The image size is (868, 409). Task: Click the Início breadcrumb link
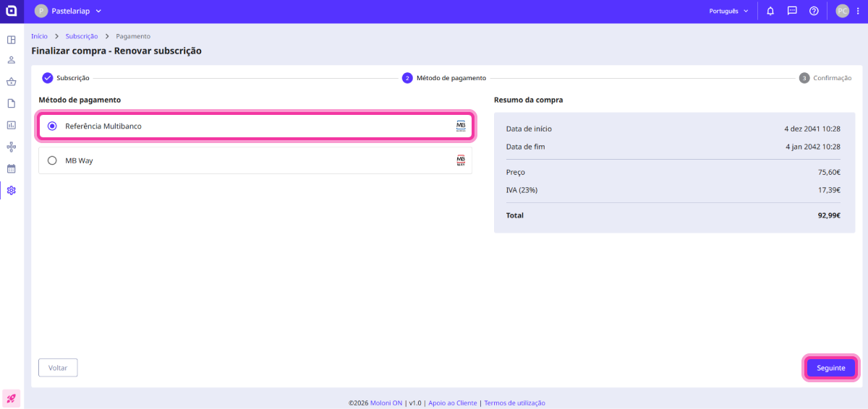pyautogui.click(x=39, y=36)
